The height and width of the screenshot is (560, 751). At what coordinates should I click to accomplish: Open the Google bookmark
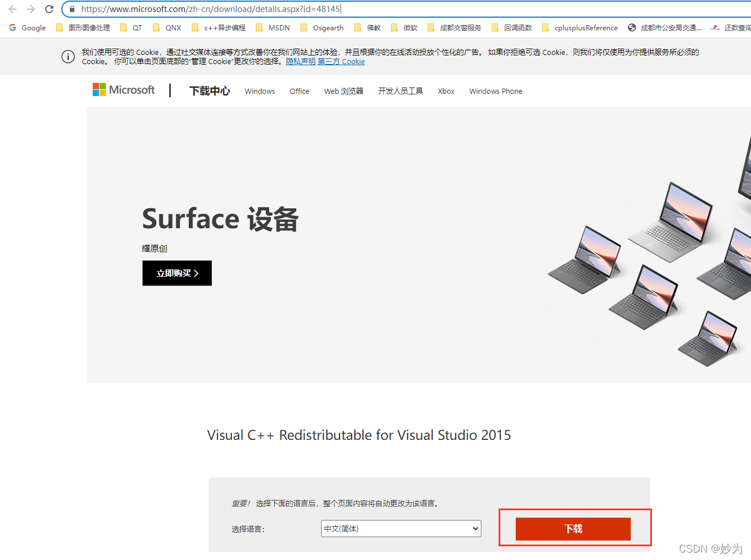coord(27,27)
